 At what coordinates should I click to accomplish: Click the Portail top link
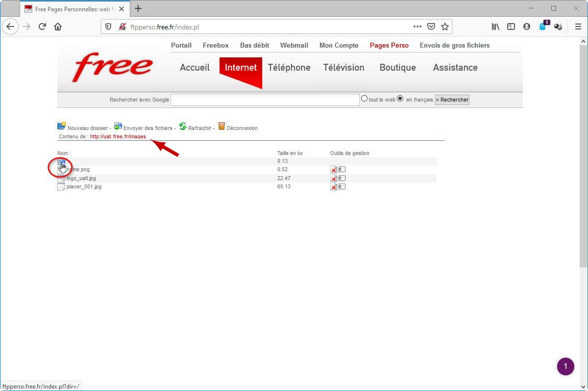(181, 45)
